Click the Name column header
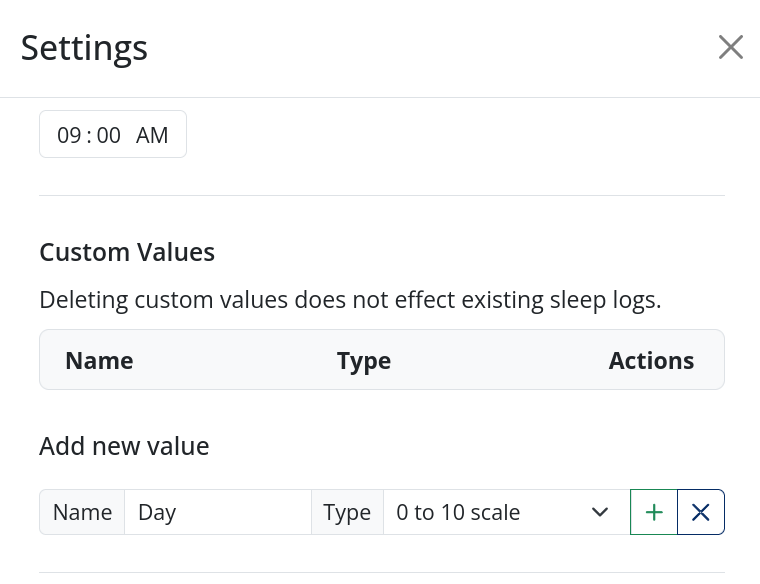Screen dimensions: 760x584 (99, 360)
